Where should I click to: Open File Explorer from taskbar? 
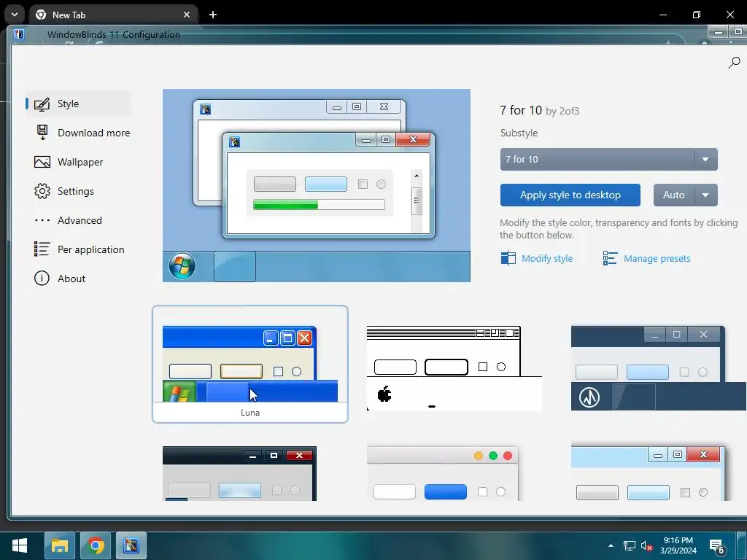click(x=60, y=545)
